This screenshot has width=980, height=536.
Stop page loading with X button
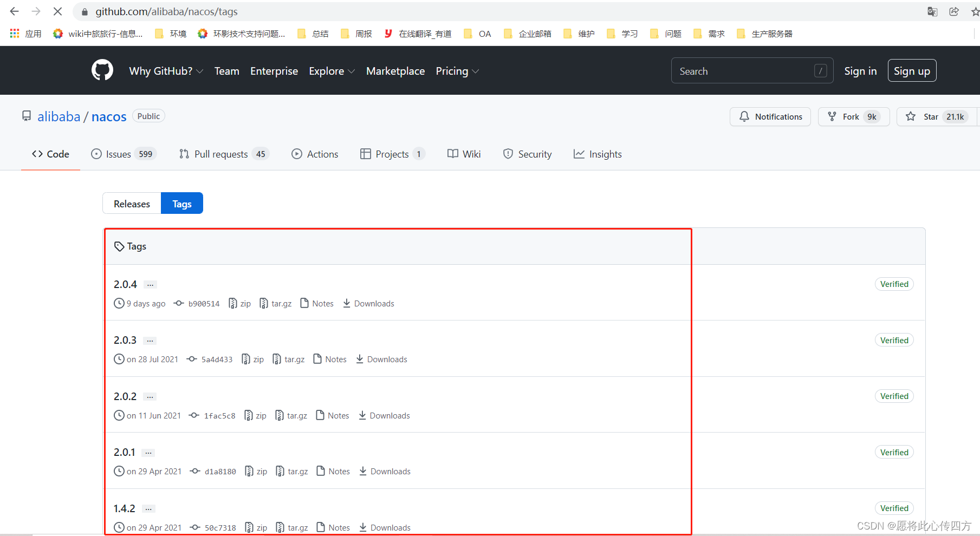[57, 11]
